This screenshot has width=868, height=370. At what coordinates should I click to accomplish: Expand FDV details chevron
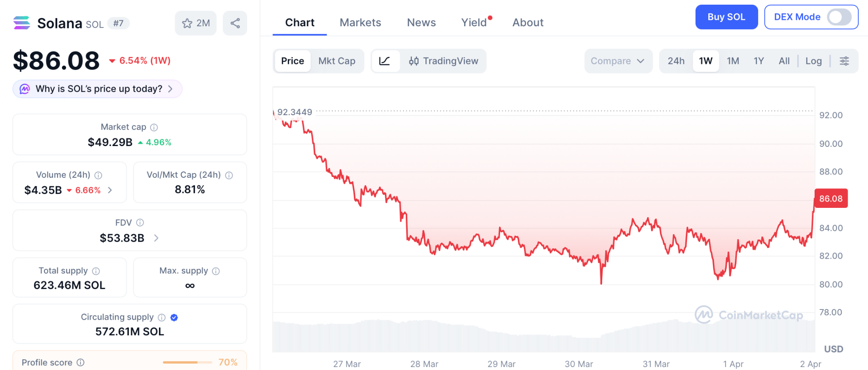point(156,238)
